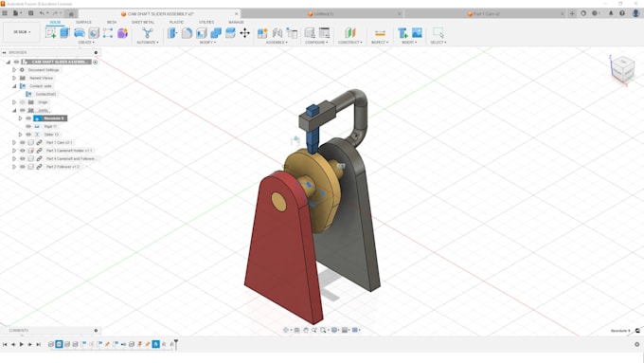Hide Part 4 Camshaft and Follower component
The image size is (644, 363).
tap(23, 158)
